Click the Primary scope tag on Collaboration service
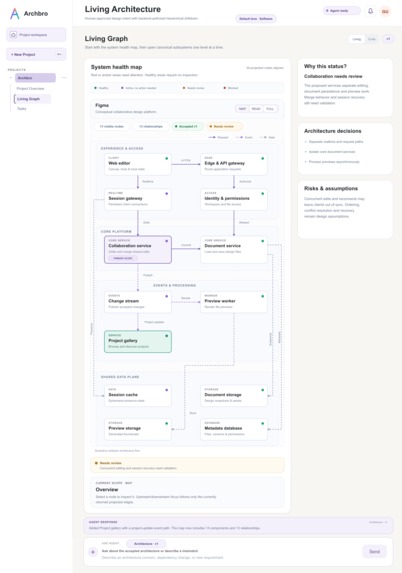 click(x=123, y=258)
